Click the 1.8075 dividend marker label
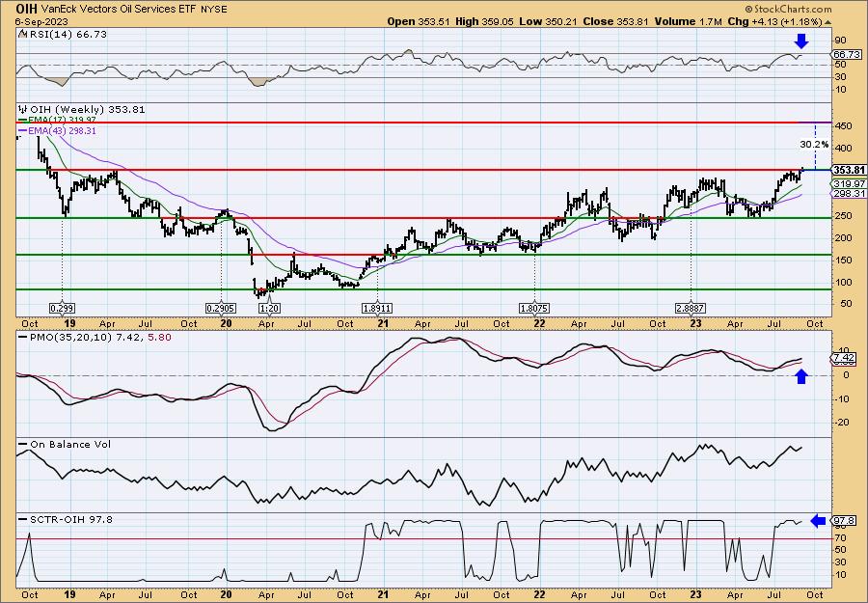This screenshot has height=603, width=868. 534,308
